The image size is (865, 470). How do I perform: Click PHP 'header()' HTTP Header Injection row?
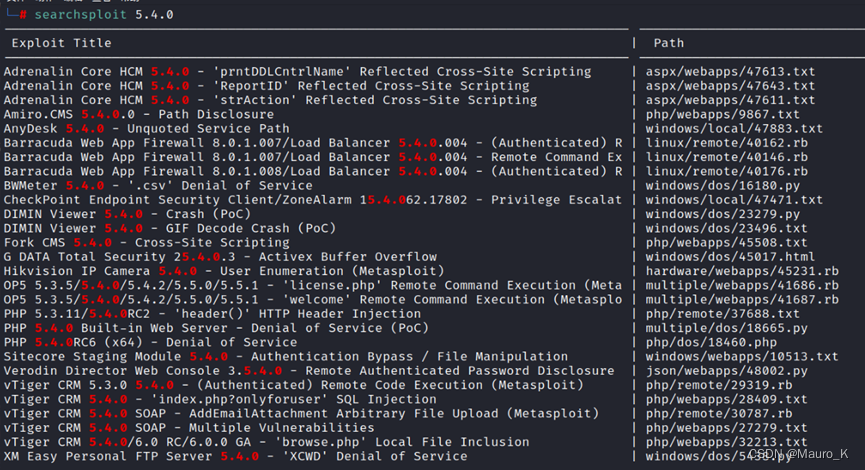[212, 314]
